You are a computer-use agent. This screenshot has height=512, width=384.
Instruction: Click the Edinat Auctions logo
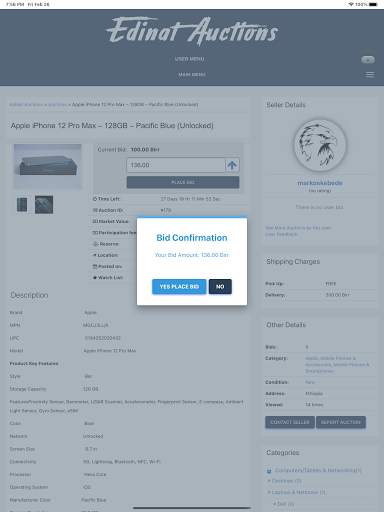pyautogui.click(x=192, y=31)
